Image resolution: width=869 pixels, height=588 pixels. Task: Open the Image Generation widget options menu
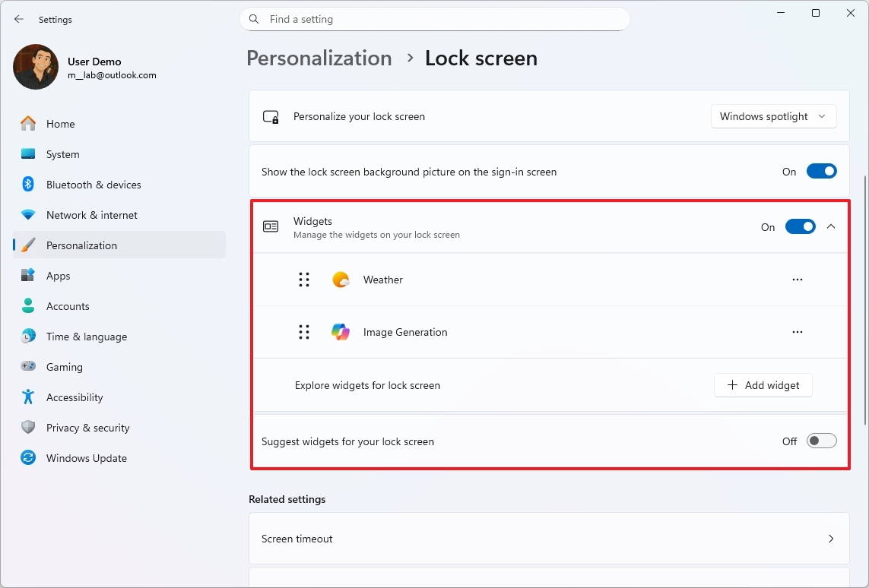pos(797,332)
